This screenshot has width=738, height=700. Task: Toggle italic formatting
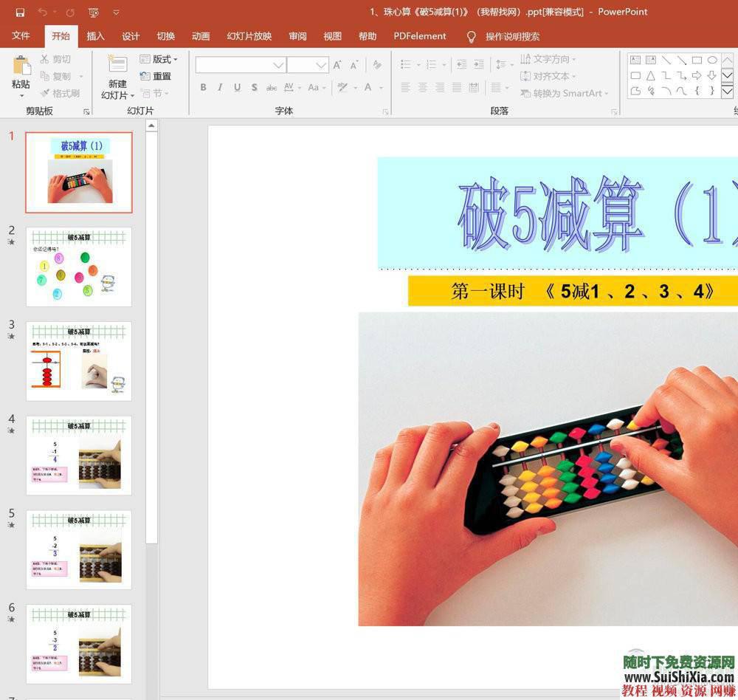click(219, 87)
